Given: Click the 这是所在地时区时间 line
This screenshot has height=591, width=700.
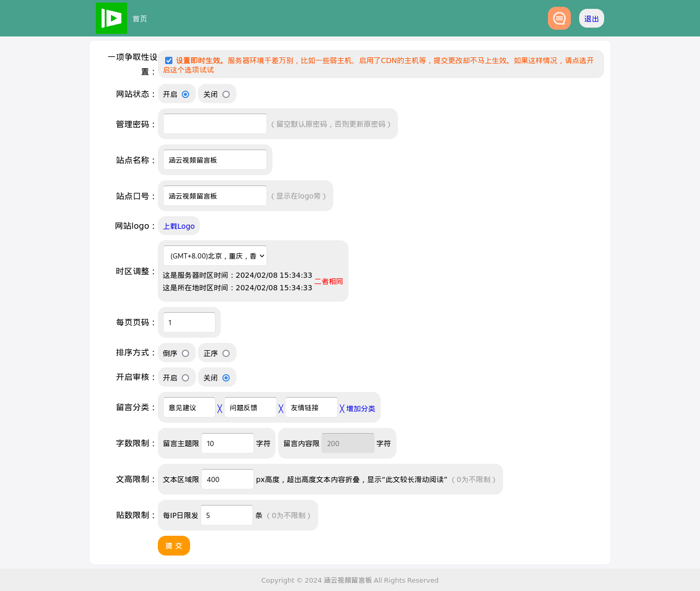Looking at the screenshot, I should (238, 288).
